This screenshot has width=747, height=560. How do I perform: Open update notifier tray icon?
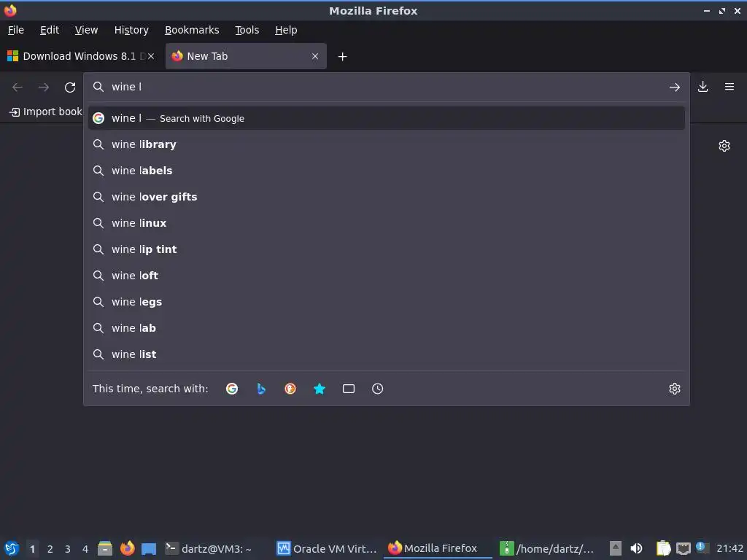point(702,548)
